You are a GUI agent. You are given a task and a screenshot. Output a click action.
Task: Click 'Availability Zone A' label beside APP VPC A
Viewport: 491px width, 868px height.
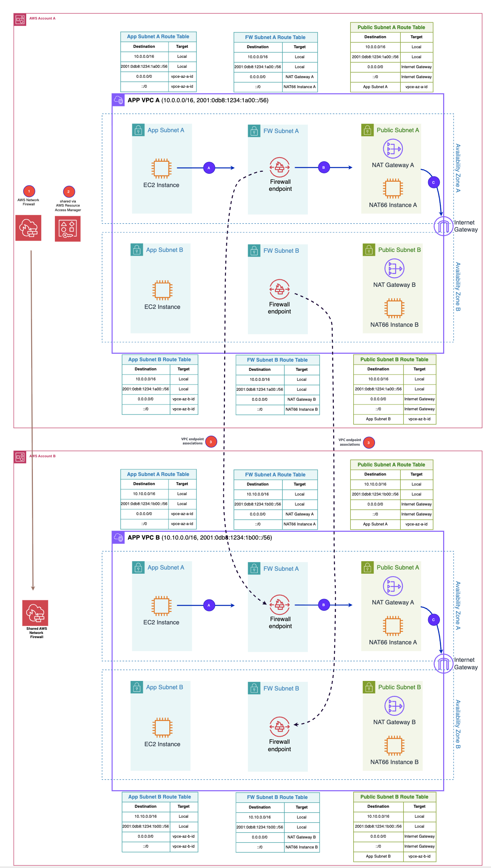point(458,168)
